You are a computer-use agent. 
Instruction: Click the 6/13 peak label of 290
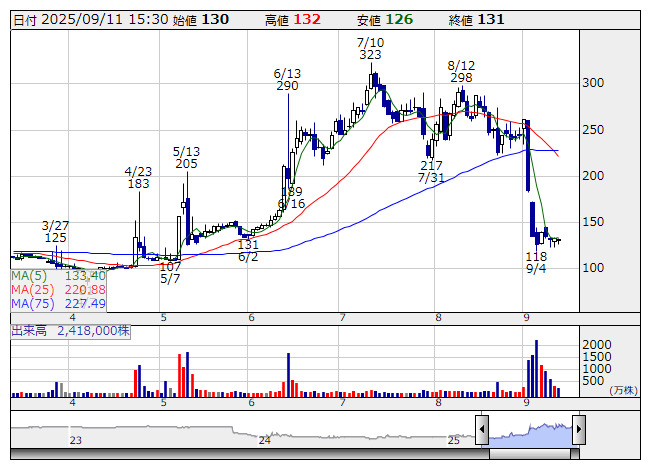click(x=287, y=80)
